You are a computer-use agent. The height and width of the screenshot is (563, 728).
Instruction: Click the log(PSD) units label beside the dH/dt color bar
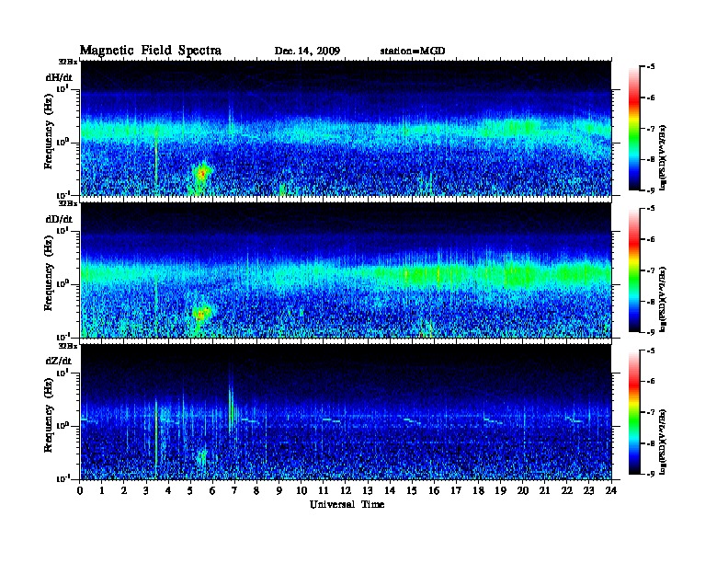(x=663, y=157)
